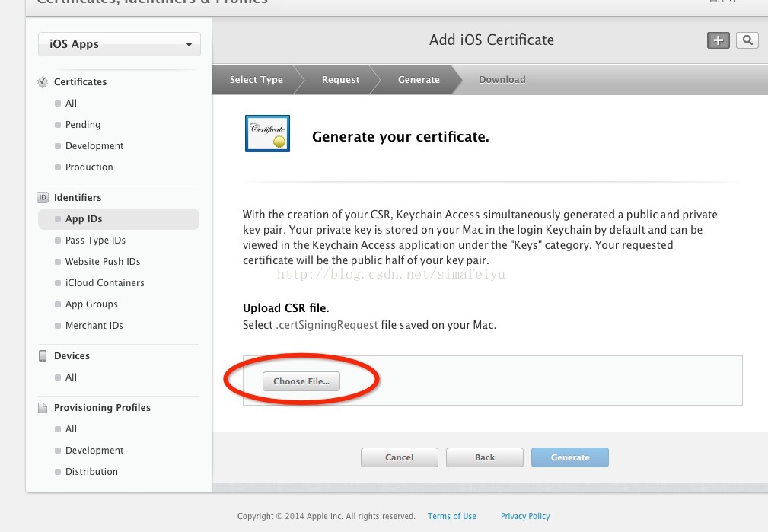
Task: Open Distribution provisioning profiles
Action: click(x=91, y=472)
